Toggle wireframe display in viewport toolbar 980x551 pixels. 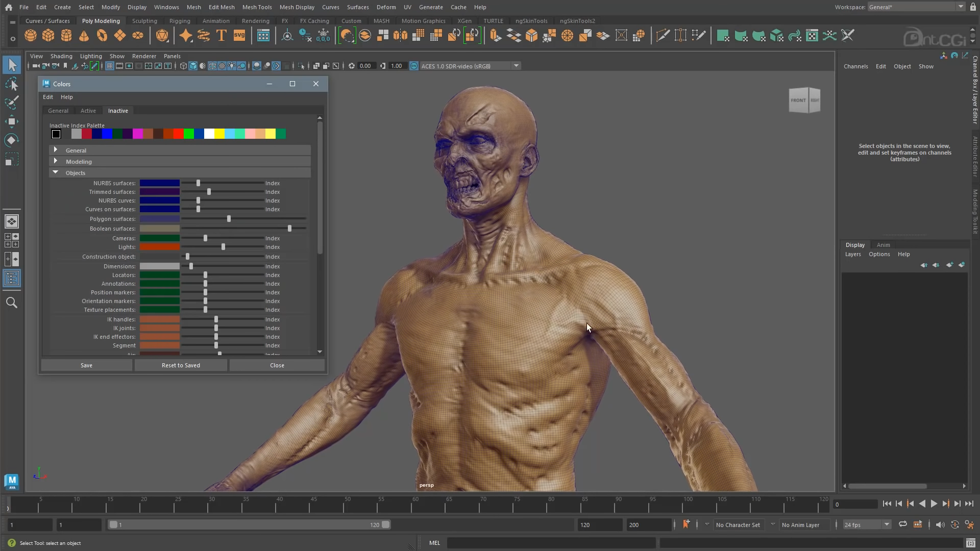click(x=183, y=66)
